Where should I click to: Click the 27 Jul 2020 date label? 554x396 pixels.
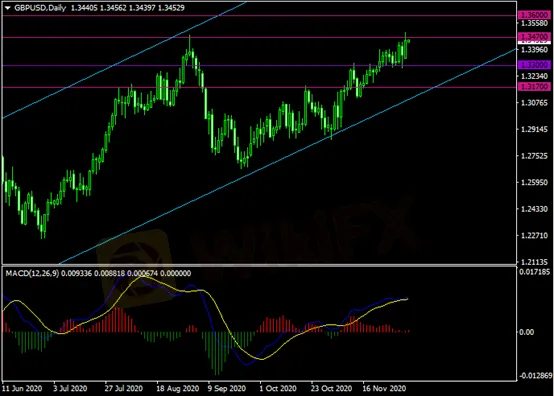[x=124, y=389]
